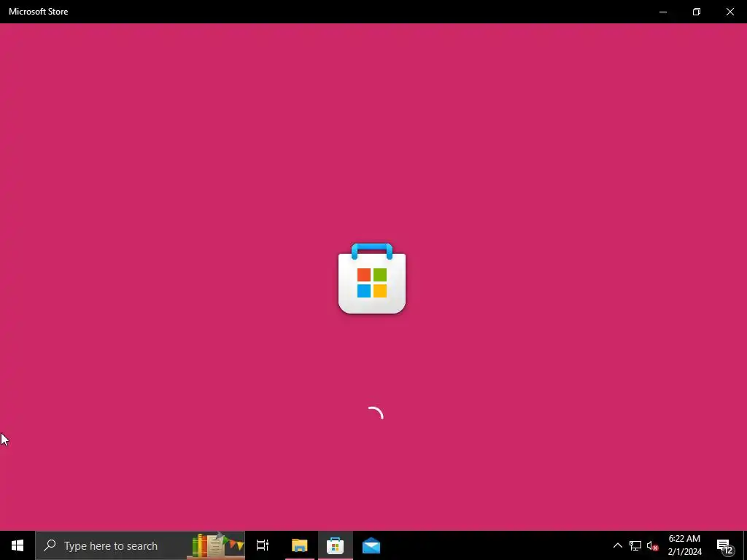Screen dimensions: 747x560
Task: Click the muted volume tray icon
Action: click(652, 545)
